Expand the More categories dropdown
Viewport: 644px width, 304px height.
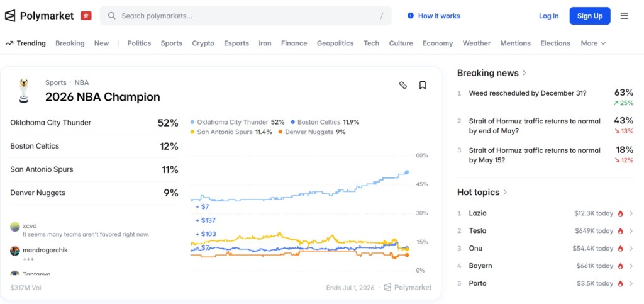[593, 43]
